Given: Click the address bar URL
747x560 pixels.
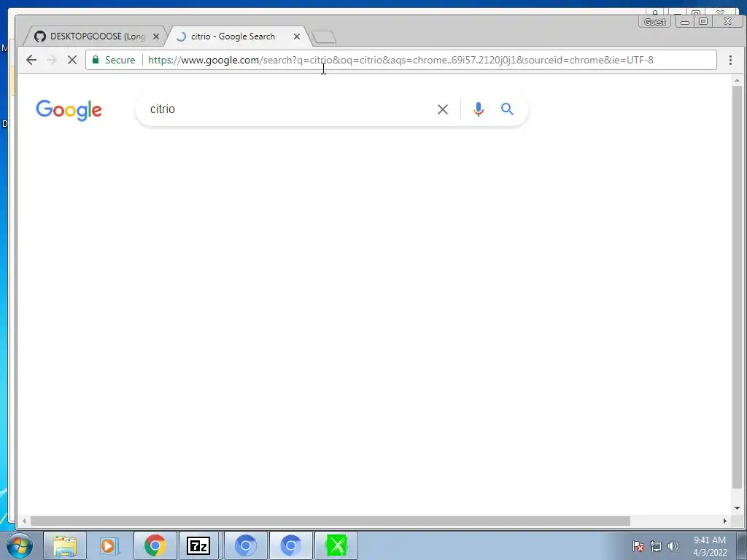Looking at the screenshot, I should pos(400,60).
